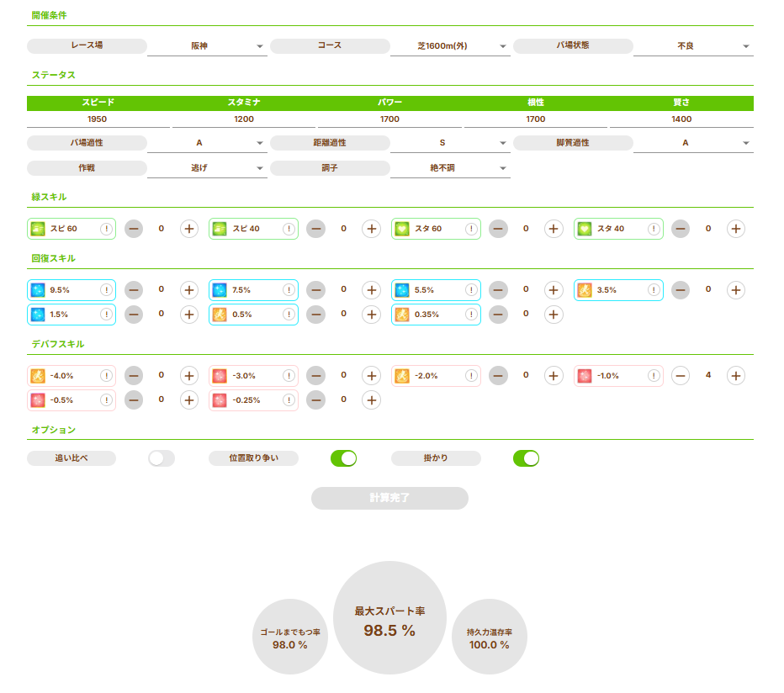Turn off the 掛かり toggle
Screen dimensions: 784x693
[x=526, y=458]
